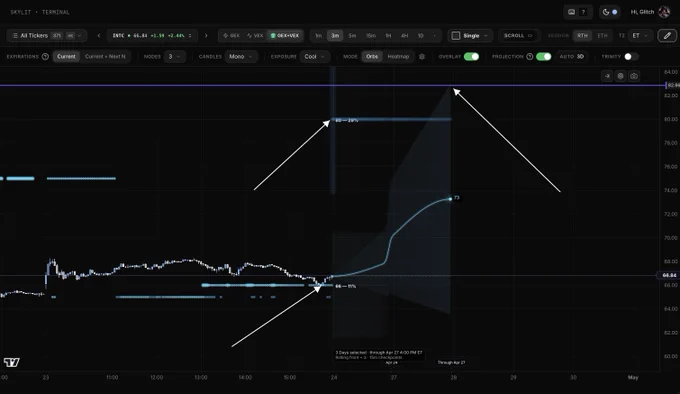Viewport: 680px width, 394px height.
Task: Open chart settings gear icon
Action: 621,76
